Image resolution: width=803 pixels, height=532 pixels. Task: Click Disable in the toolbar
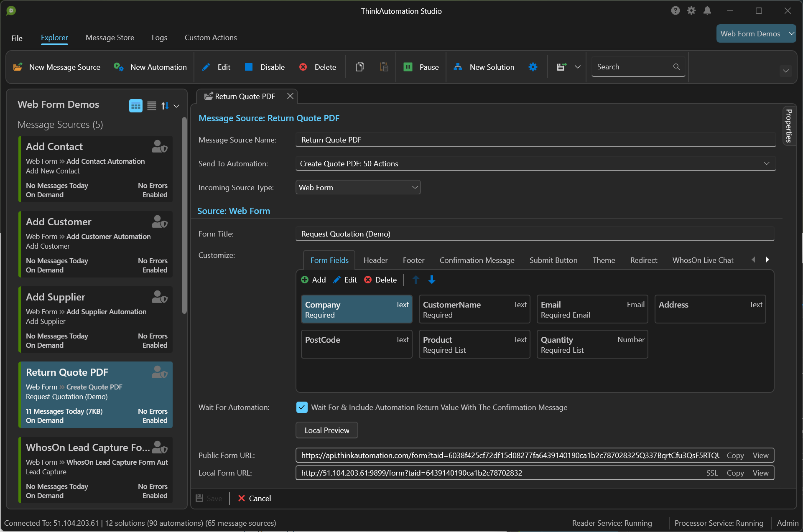click(265, 67)
